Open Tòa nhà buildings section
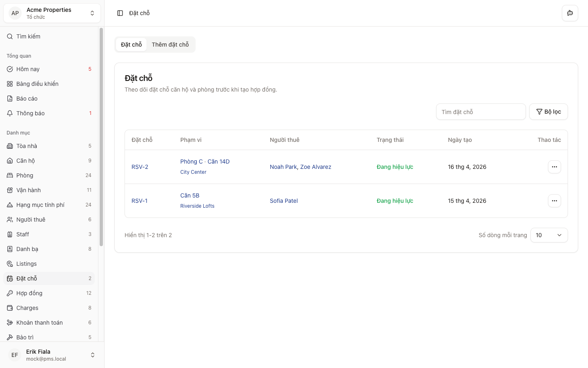Image resolution: width=588 pixels, height=368 pixels. (x=27, y=146)
